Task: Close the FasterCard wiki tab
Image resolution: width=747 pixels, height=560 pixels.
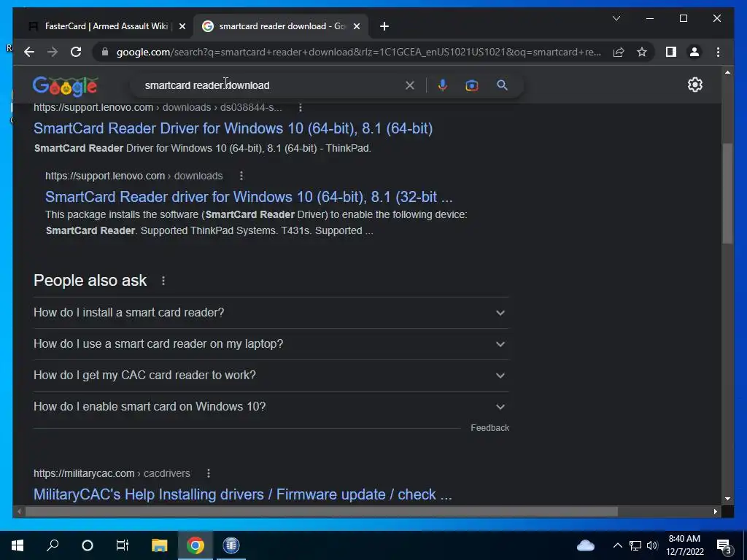Action: click(182, 26)
